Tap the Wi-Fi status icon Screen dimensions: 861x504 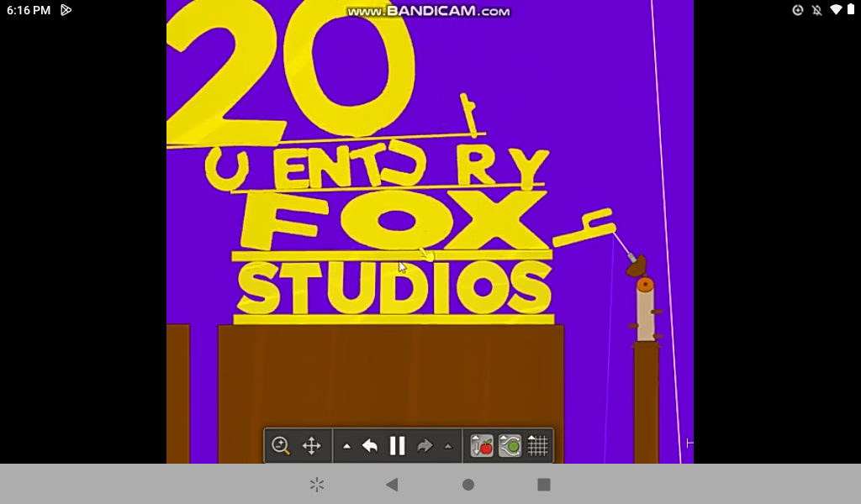[836, 10]
